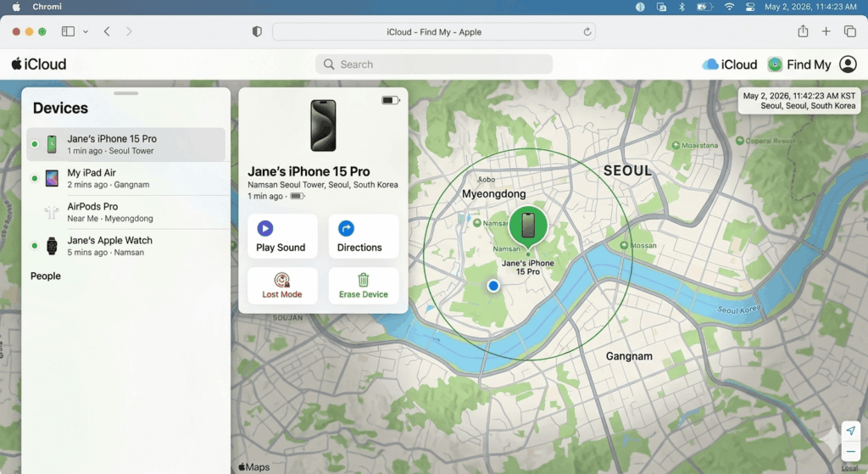Click the Mualstana map marker
Viewport: 868px width, 474px height.
click(x=676, y=145)
